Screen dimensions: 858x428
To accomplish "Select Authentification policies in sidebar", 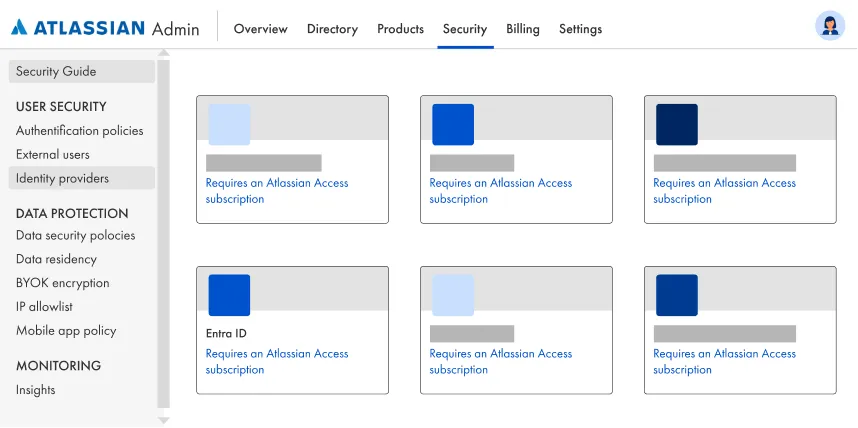I will tap(79, 131).
